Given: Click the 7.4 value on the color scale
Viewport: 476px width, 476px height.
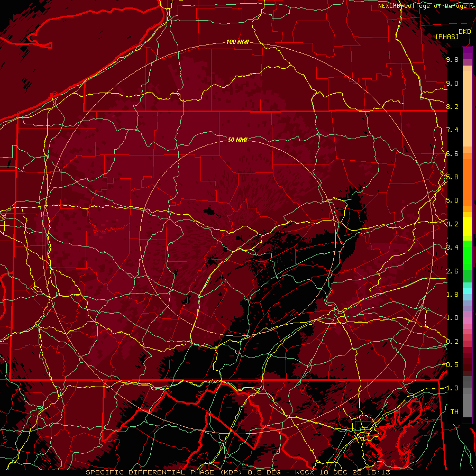Looking at the screenshot, I should coord(452,130).
